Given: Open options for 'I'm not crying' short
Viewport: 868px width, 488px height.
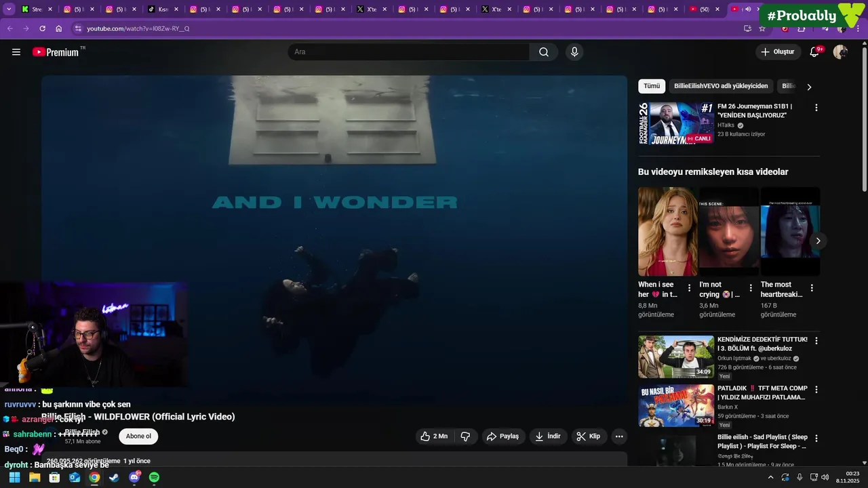Looking at the screenshot, I should [751, 288].
